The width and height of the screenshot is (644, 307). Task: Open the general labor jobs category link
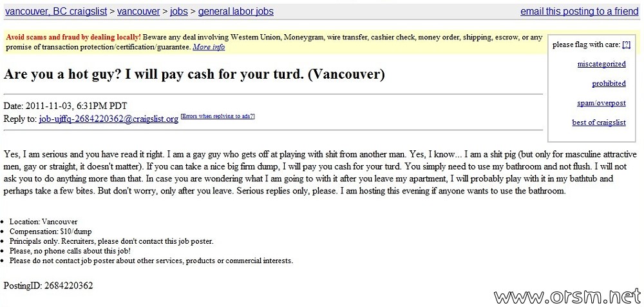(236, 11)
